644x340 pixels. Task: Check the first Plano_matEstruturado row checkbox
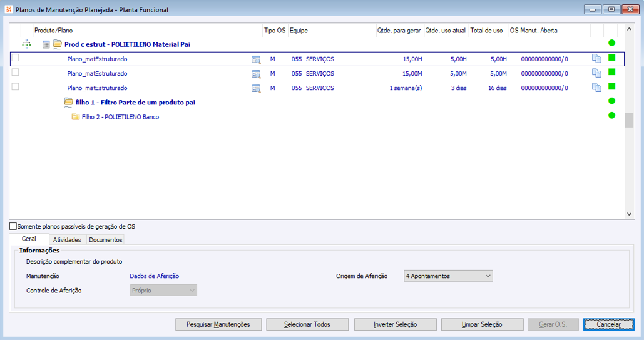pos(15,58)
